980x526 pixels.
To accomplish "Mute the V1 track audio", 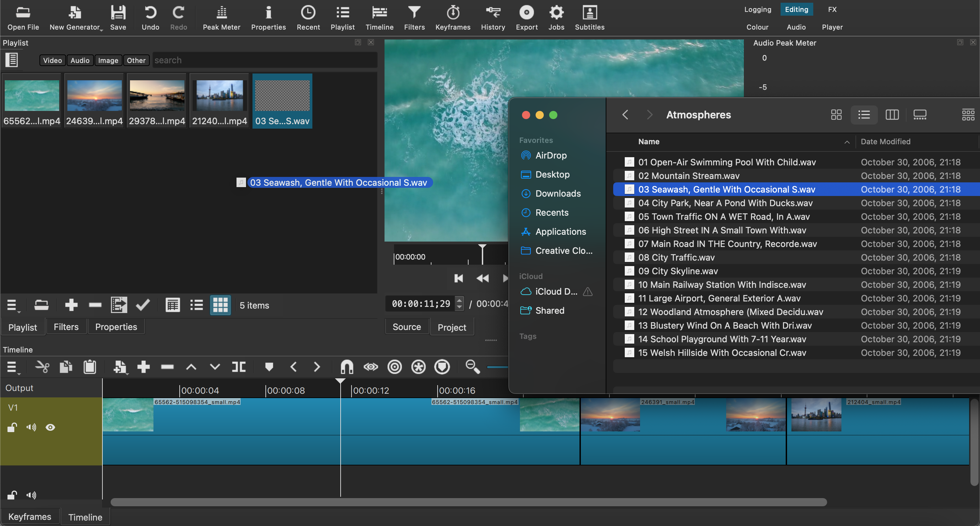I will [31, 427].
